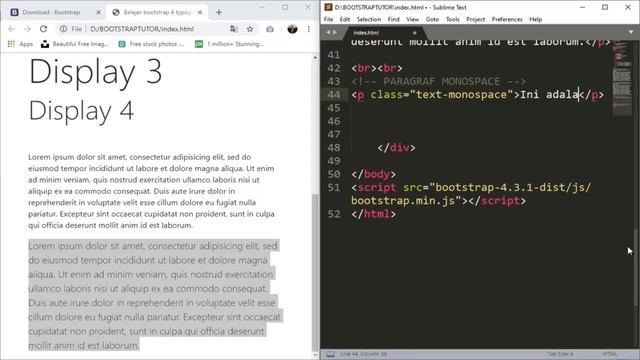Image resolution: width=640 pixels, height=360 pixels.
Task: Close the Belajar bootstrap 4 tab
Action: coord(200,12)
